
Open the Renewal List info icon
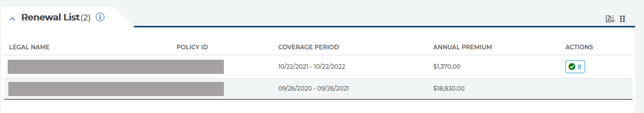[100, 17]
